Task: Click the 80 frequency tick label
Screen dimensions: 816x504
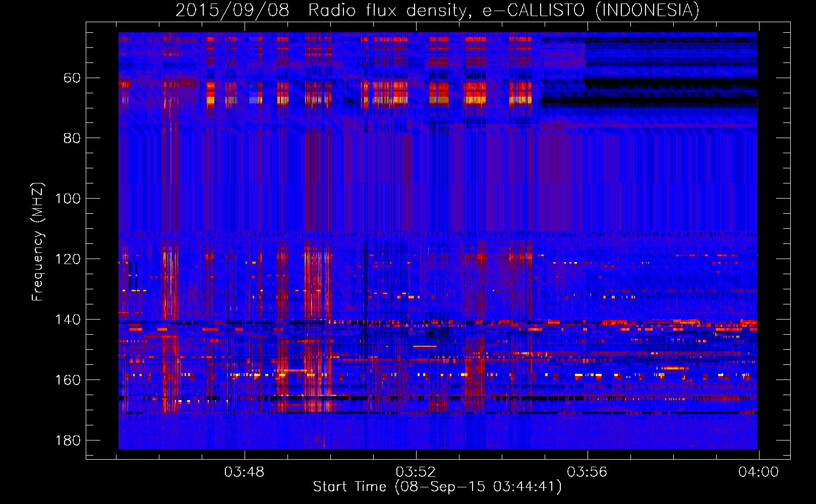Action: coord(72,139)
